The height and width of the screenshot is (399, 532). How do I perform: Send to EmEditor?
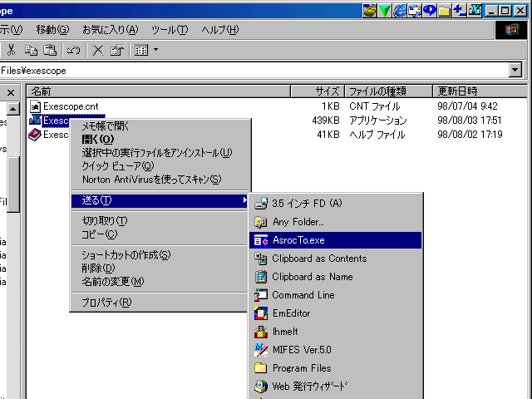(336, 313)
